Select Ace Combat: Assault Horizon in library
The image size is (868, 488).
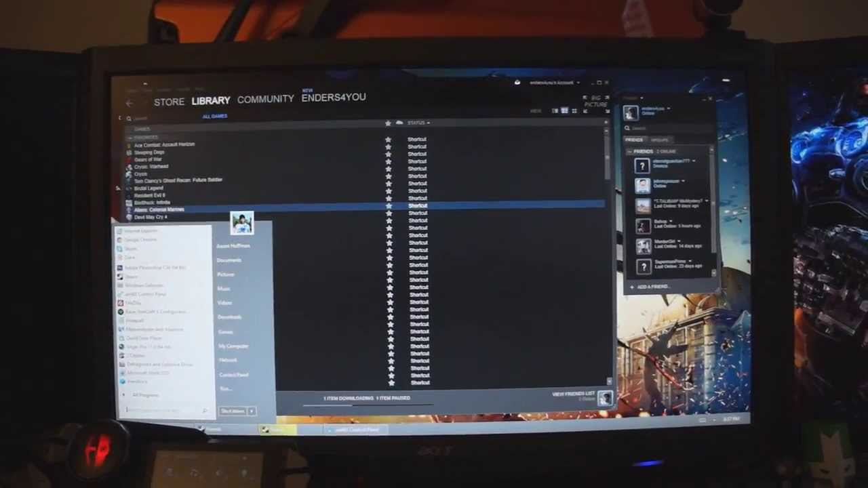coord(164,144)
